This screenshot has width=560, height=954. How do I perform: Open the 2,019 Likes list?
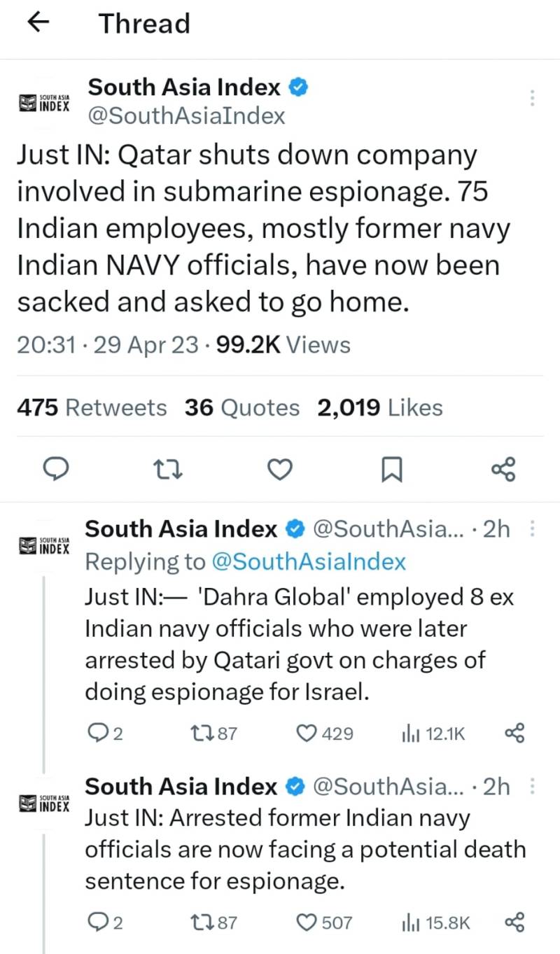click(380, 407)
